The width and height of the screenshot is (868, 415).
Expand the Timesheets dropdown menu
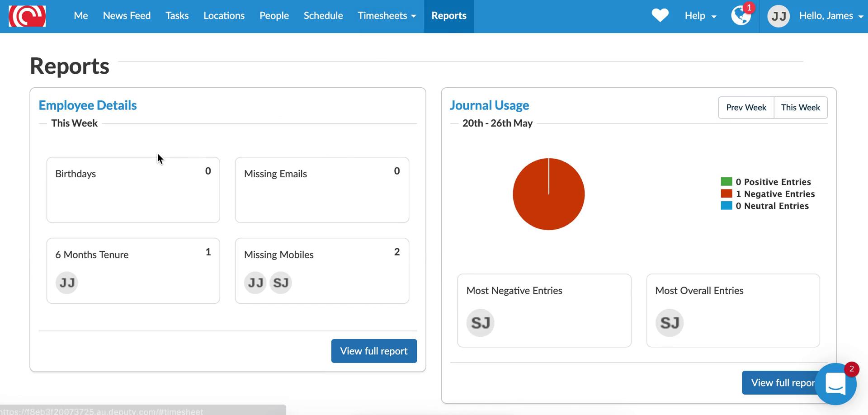(x=387, y=16)
